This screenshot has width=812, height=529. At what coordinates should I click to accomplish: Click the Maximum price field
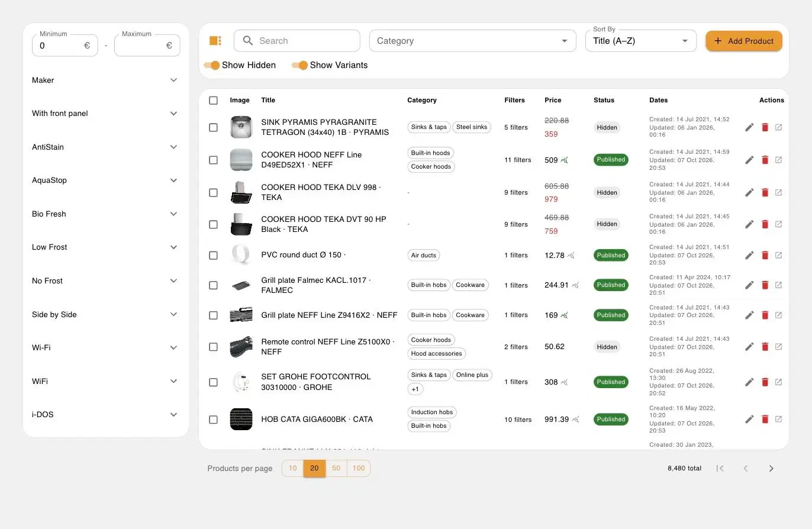[x=147, y=46]
